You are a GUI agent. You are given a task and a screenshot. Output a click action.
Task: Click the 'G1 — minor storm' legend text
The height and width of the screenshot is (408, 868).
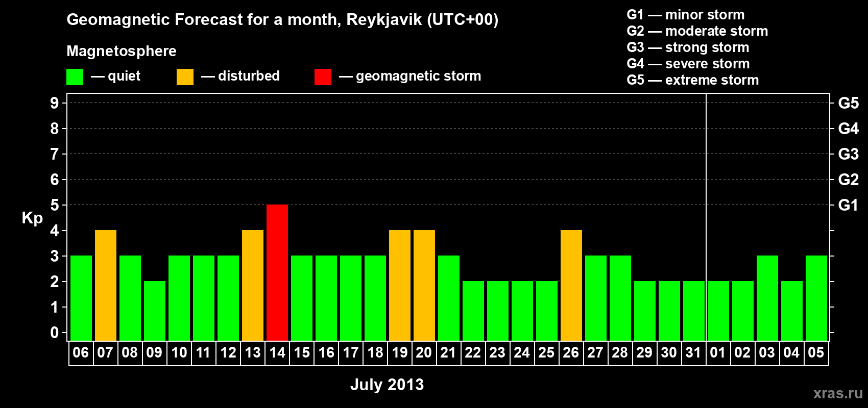pos(686,15)
